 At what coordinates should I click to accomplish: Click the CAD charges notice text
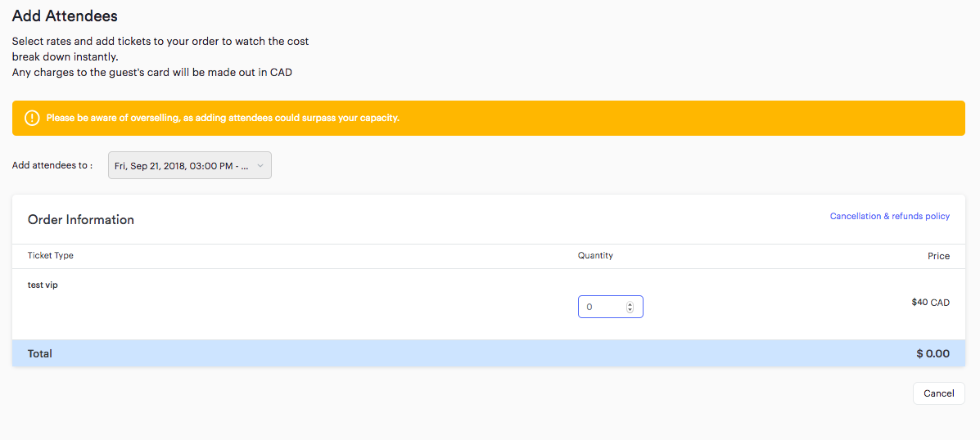coord(151,72)
